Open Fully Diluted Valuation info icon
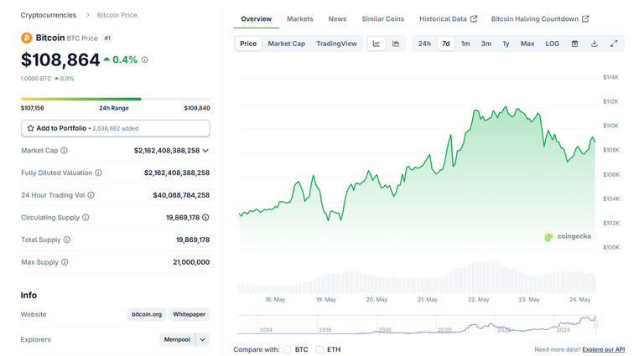This screenshot has width=644, height=356. [x=99, y=173]
